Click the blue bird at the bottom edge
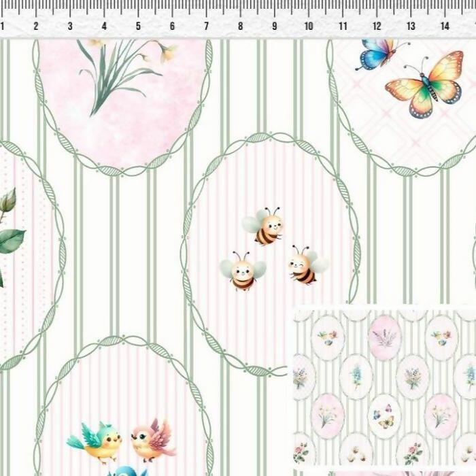This screenshot has width=476, height=476. (x=126, y=470)
